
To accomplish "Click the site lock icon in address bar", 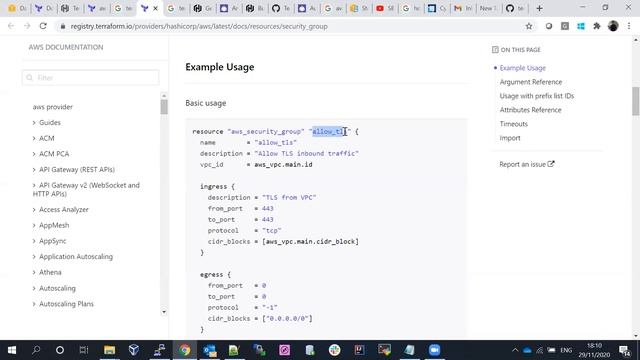I will (62, 26).
